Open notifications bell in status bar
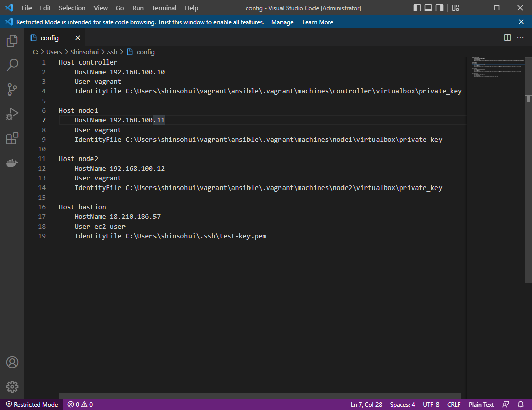The height and width of the screenshot is (410, 532). point(521,404)
